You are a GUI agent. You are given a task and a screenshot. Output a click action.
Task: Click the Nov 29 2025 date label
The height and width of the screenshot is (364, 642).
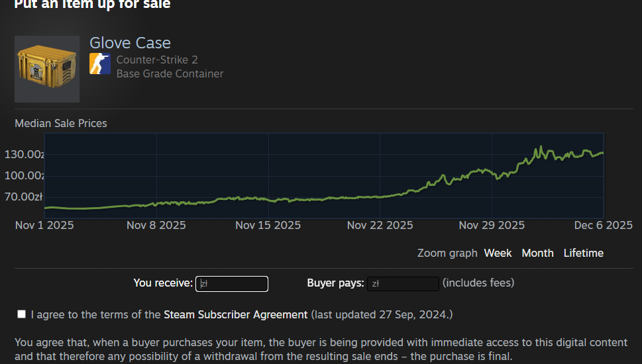492,225
